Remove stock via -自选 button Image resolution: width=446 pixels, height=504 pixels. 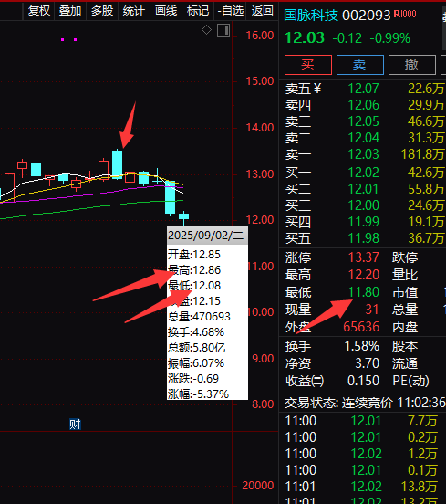[x=230, y=11]
